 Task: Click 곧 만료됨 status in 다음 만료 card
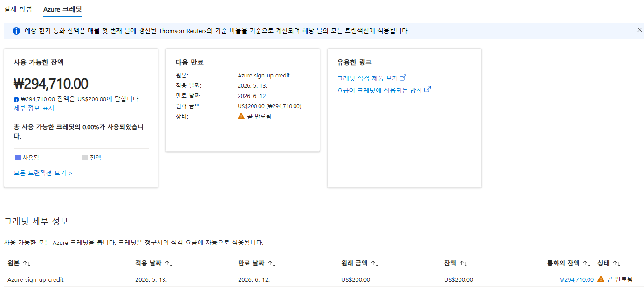(x=259, y=116)
